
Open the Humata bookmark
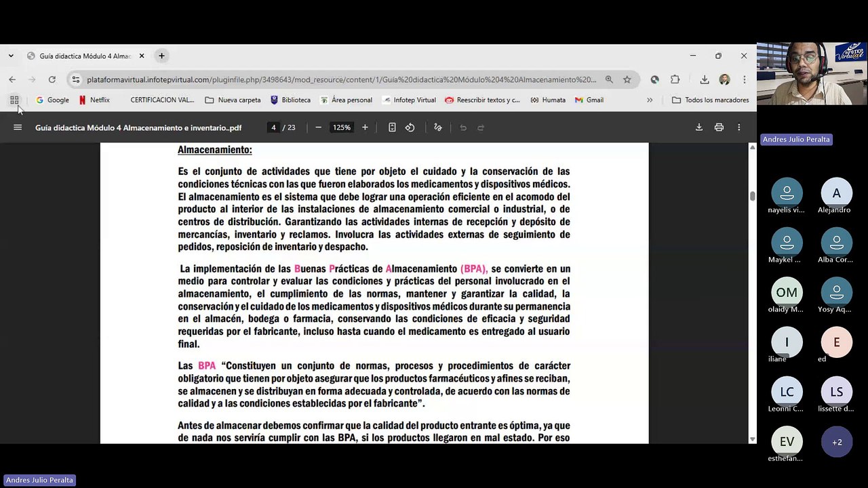[548, 100]
